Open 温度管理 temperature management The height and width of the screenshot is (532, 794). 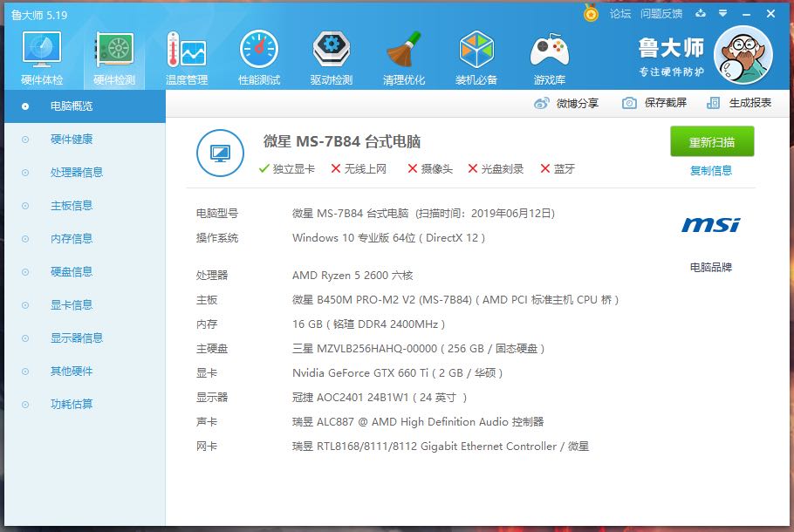[187, 58]
